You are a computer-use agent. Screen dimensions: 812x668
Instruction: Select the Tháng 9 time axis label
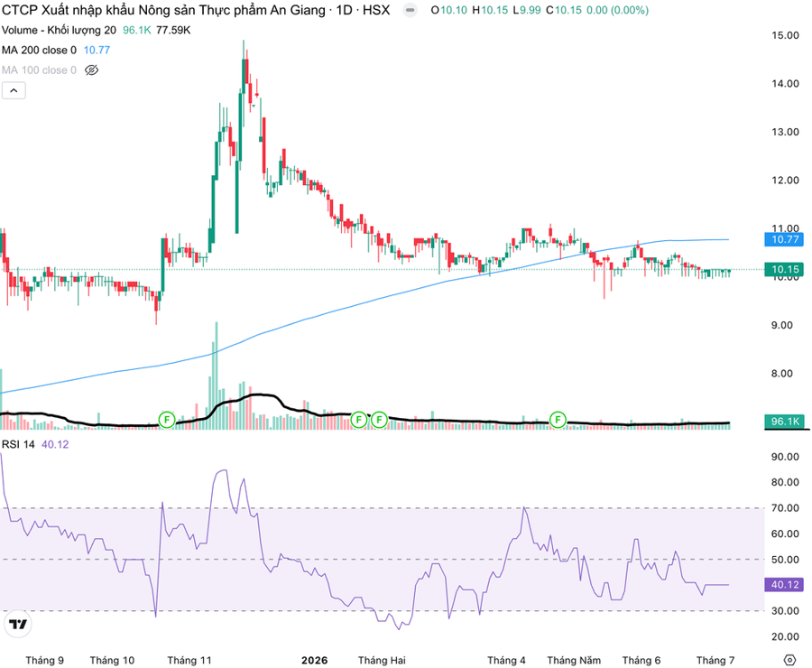click(x=44, y=660)
